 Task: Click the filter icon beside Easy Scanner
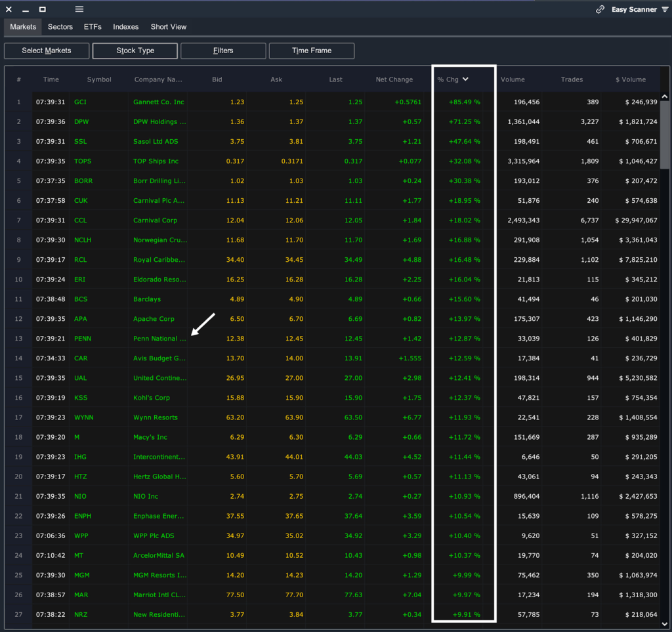[665, 9]
